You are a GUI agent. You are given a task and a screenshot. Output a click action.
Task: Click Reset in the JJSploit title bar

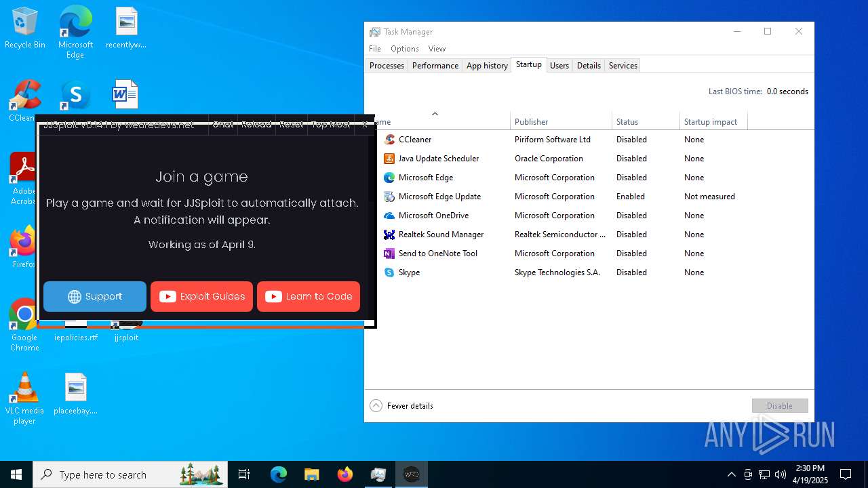[292, 125]
